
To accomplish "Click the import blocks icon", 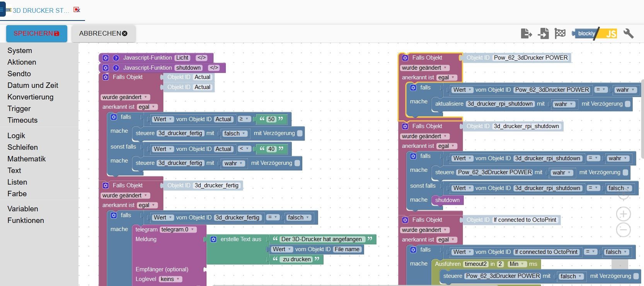I will coord(543,34).
